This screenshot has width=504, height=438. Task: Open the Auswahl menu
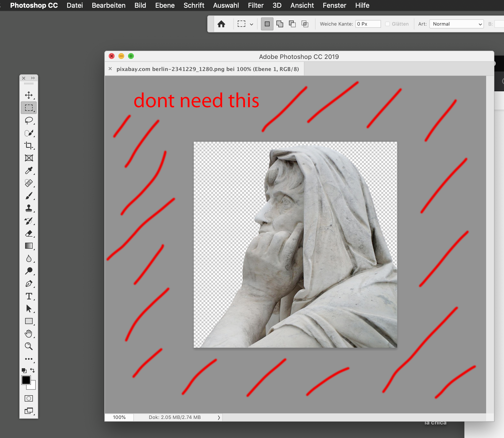tap(226, 5)
